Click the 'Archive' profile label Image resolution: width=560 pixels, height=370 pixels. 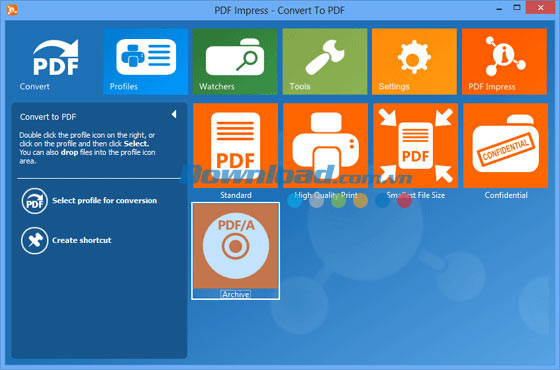pos(236,294)
